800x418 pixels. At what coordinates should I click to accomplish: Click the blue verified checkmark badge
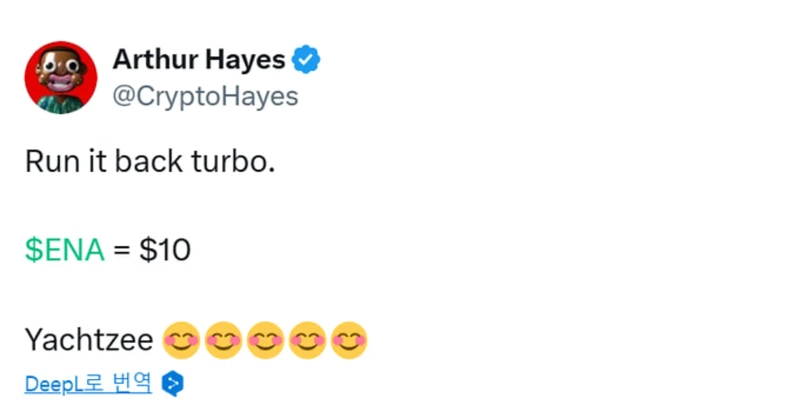(x=305, y=61)
